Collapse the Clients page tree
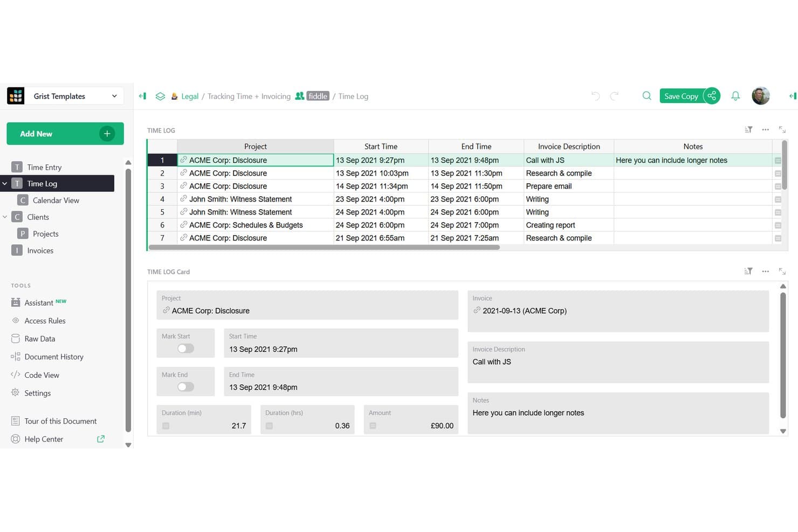Viewport: 798px width, 532px height. click(x=5, y=217)
